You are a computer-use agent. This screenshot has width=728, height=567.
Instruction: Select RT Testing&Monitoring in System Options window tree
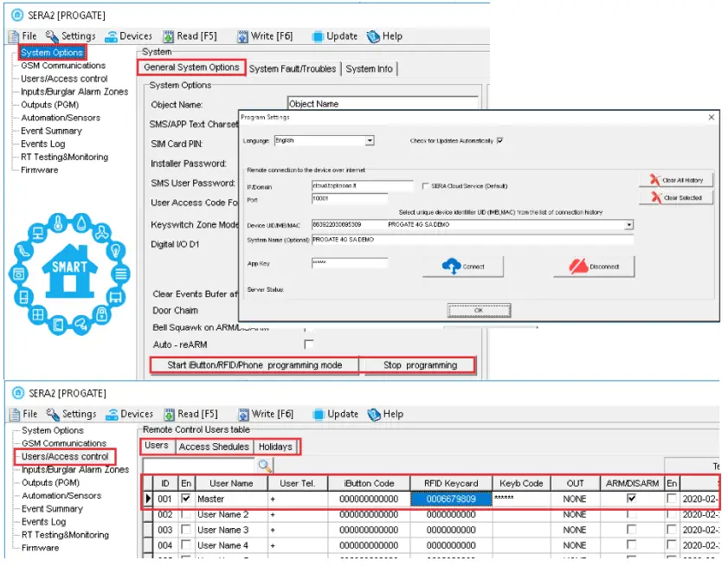64,157
